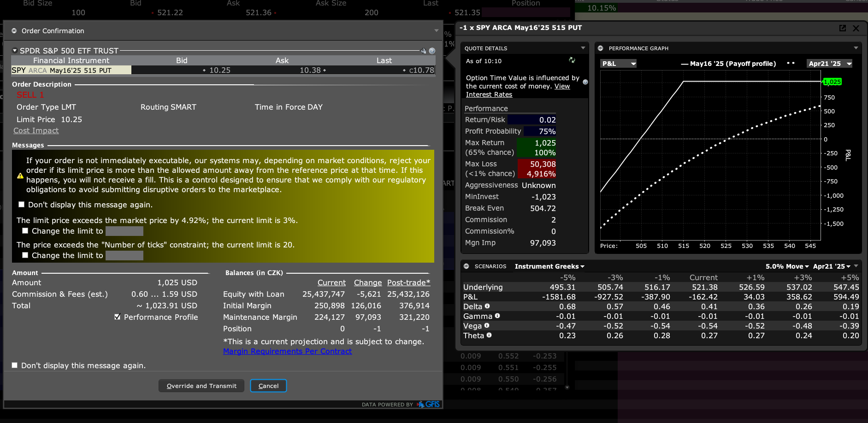
Task: Check 'Change the limit to' for market price
Action: [x=25, y=231]
